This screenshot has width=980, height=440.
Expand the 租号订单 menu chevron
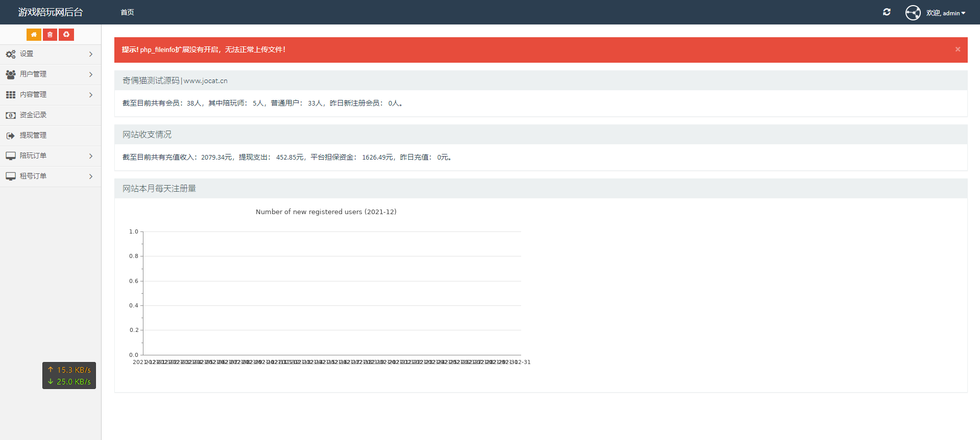pos(91,176)
